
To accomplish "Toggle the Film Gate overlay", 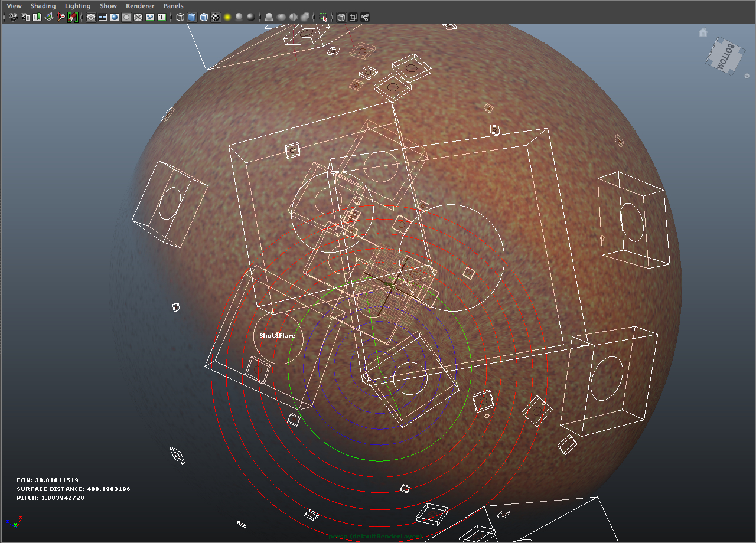I will click(x=103, y=17).
